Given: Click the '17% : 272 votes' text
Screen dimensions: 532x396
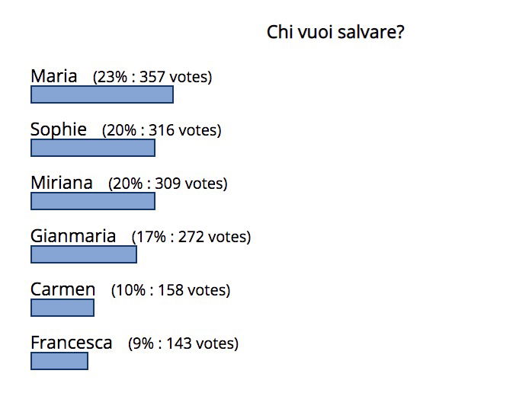Looking at the screenshot, I should click(x=191, y=237).
